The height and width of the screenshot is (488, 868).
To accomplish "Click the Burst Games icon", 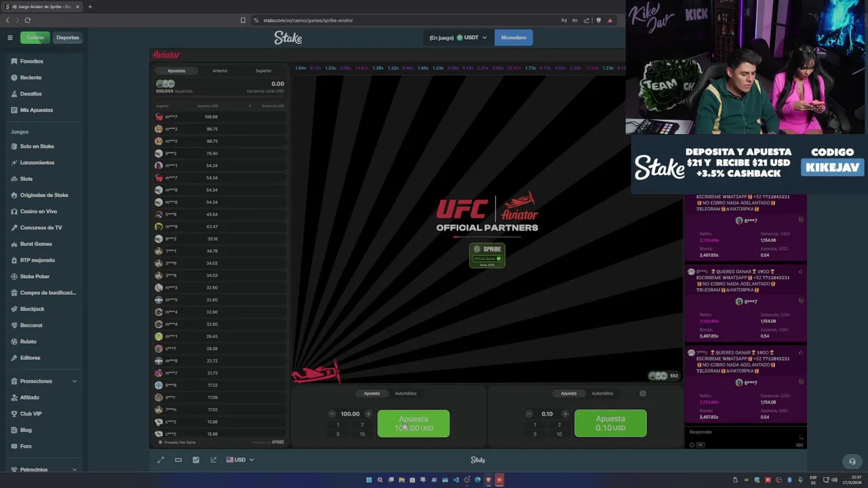I will [x=14, y=244].
